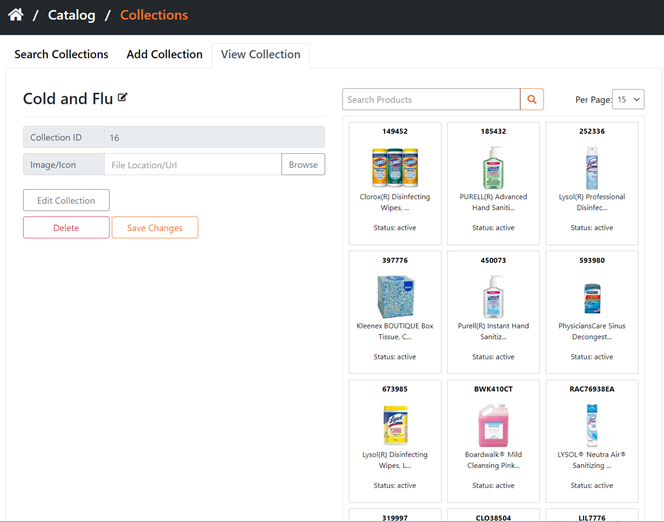Click product ID 673985
Viewport: 664px width, 522px height.
(395, 389)
